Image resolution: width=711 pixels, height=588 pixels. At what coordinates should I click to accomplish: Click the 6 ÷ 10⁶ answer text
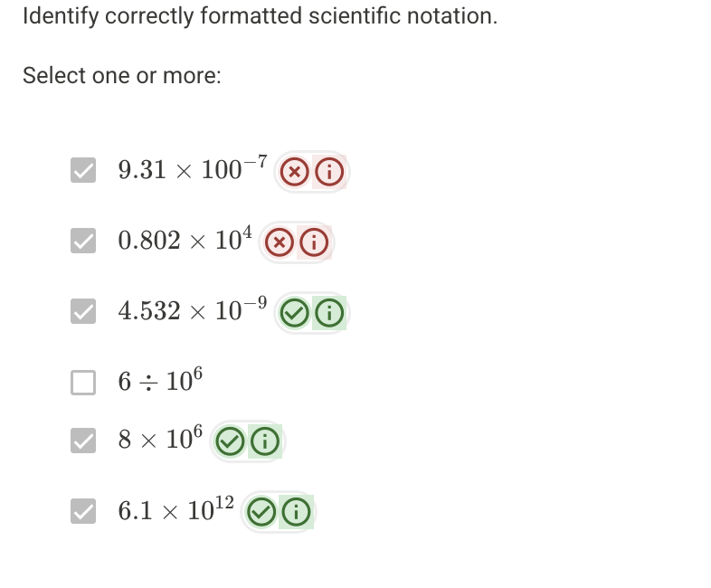(160, 382)
